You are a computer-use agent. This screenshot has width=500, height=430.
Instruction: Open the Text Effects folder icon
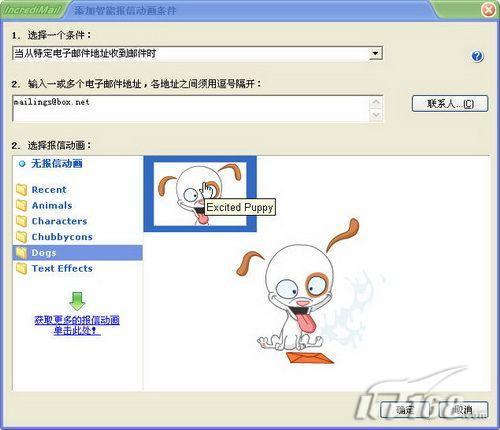point(22,268)
